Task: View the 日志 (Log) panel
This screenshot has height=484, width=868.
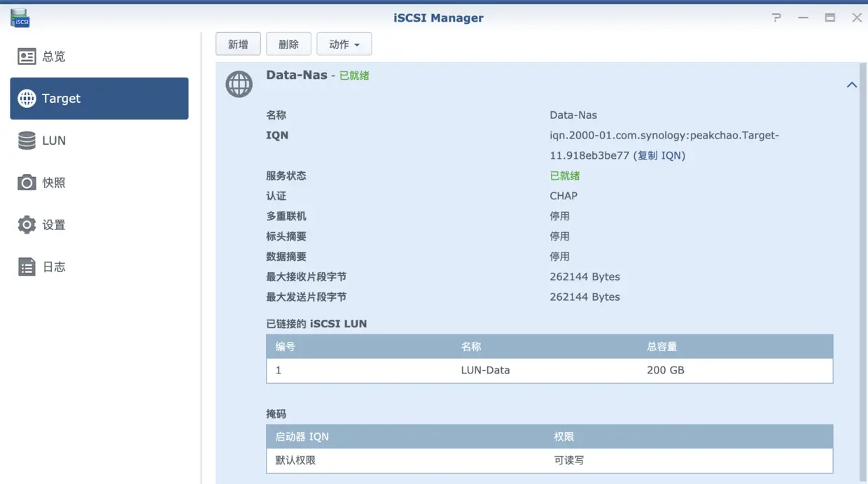Action: pos(55,266)
